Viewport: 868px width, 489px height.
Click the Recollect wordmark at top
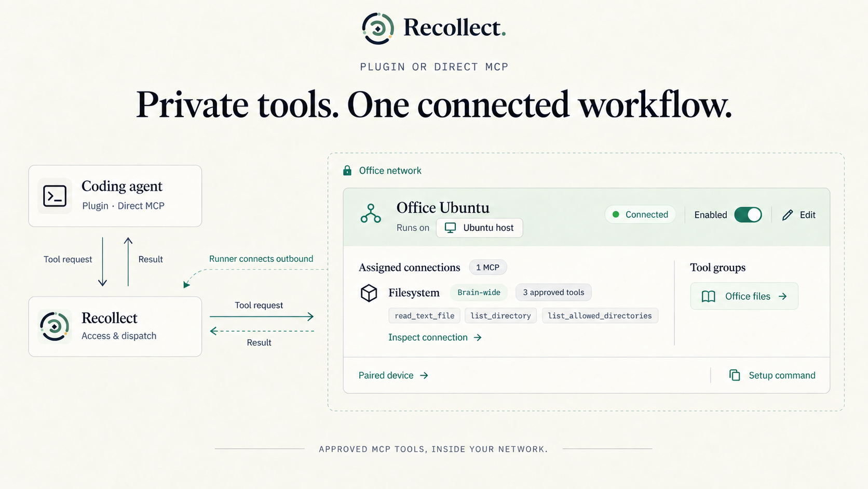click(454, 28)
